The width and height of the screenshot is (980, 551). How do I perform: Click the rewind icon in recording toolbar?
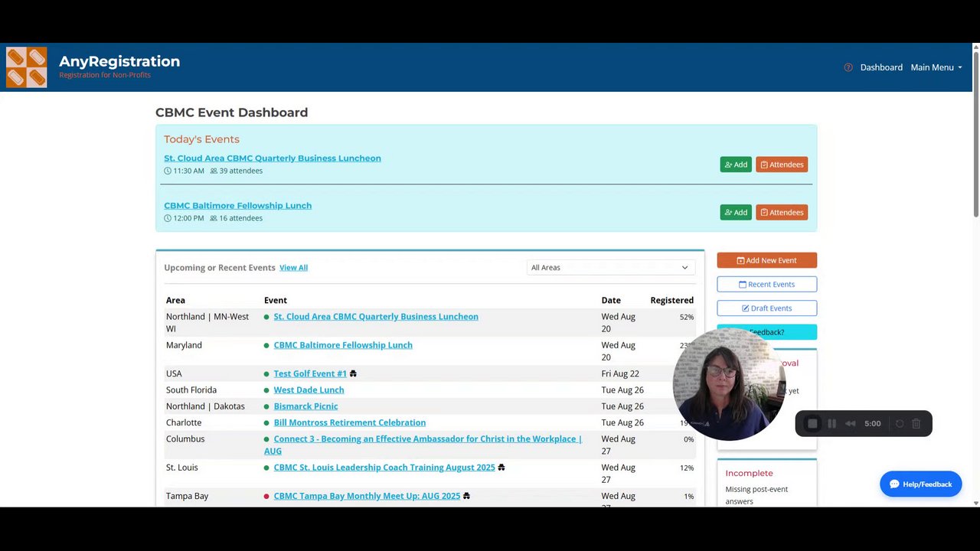pos(850,423)
